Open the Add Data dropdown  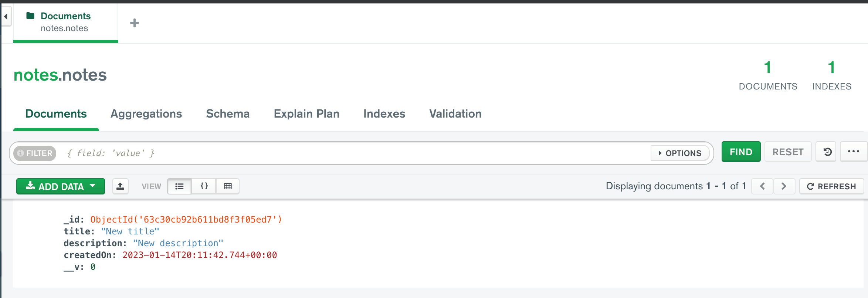[60, 186]
